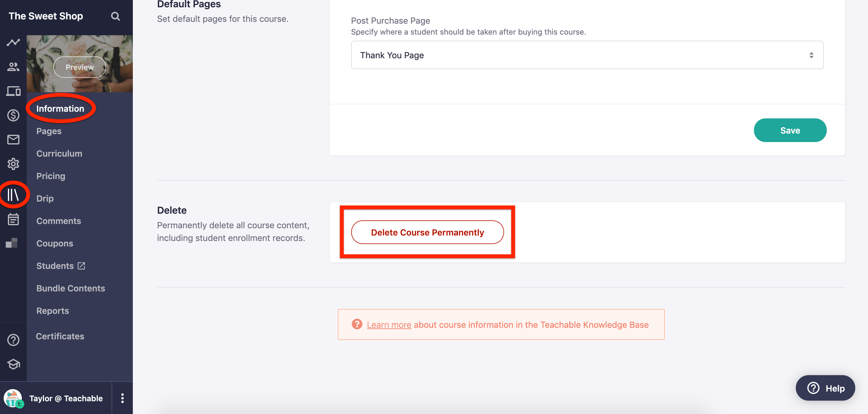
Task: Select the Information menu item
Action: (60, 109)
